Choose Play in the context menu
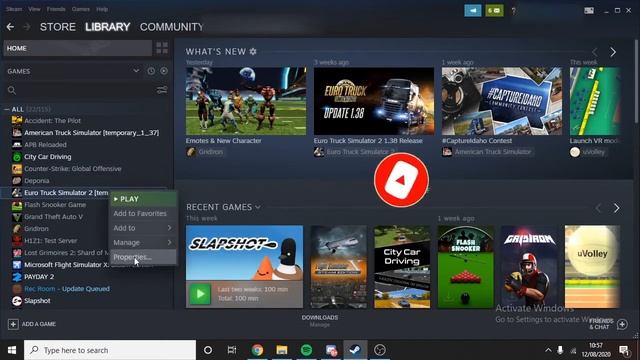 point(143,199)
